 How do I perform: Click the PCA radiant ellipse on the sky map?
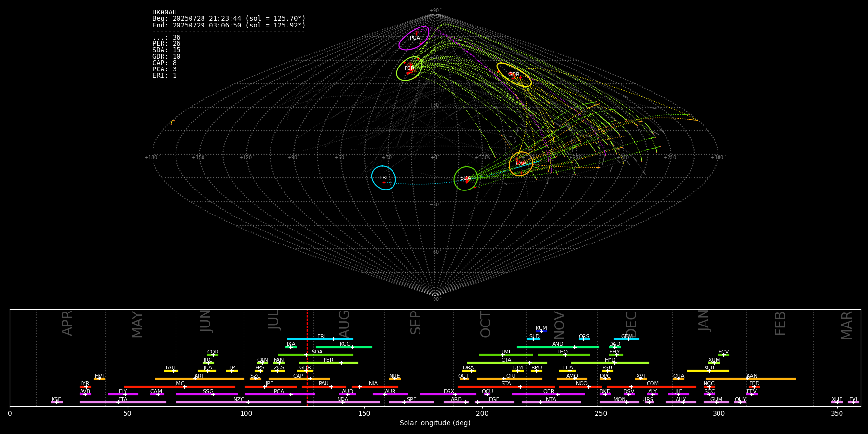tap(414, 38)
